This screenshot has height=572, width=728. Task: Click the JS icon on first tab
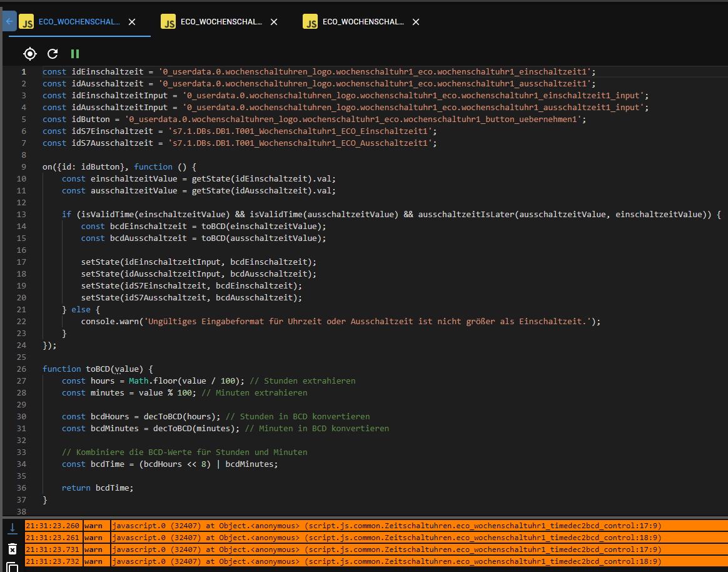click(x=27, y=21)
